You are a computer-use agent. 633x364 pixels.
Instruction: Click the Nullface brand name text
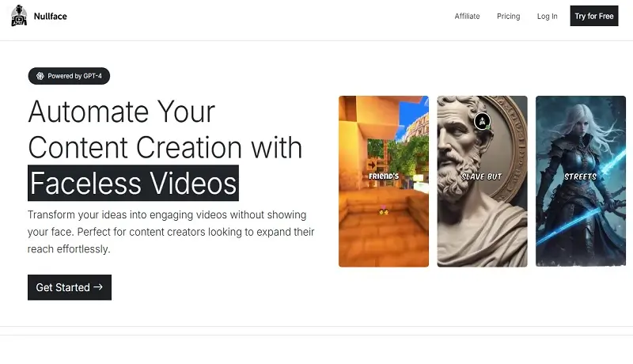coord(51,17)
